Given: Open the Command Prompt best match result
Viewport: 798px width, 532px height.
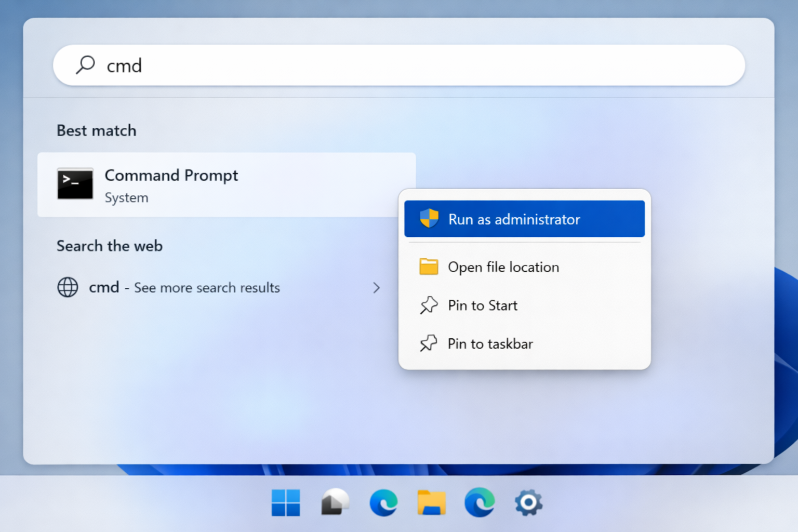Looking at the screenshot, I should (x=227, y=185).
